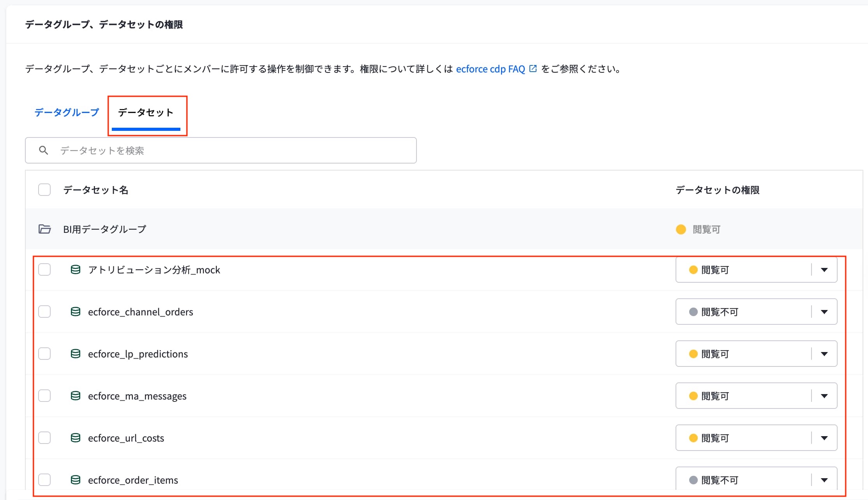Click the BI用データグループ folder icon
This screenshot has width=868, height=500.
(x=45, y=229)
